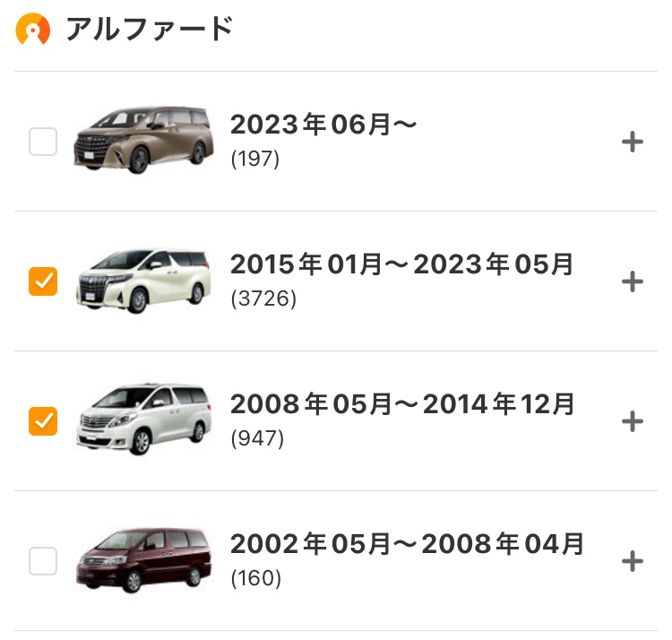Viewport: 672px width, 640px height.
Task: Expand the 2023年06月〜 generation with plus icon
Action: coord(633,142)
